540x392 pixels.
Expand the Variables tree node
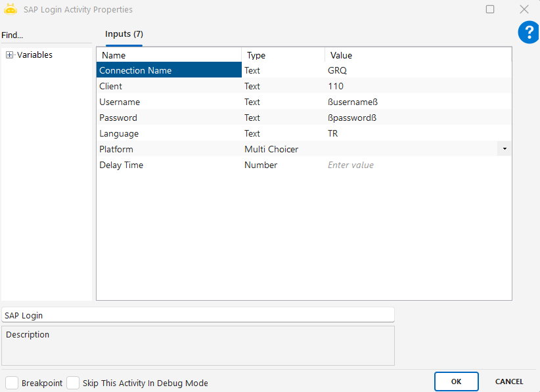pos(9,55)
